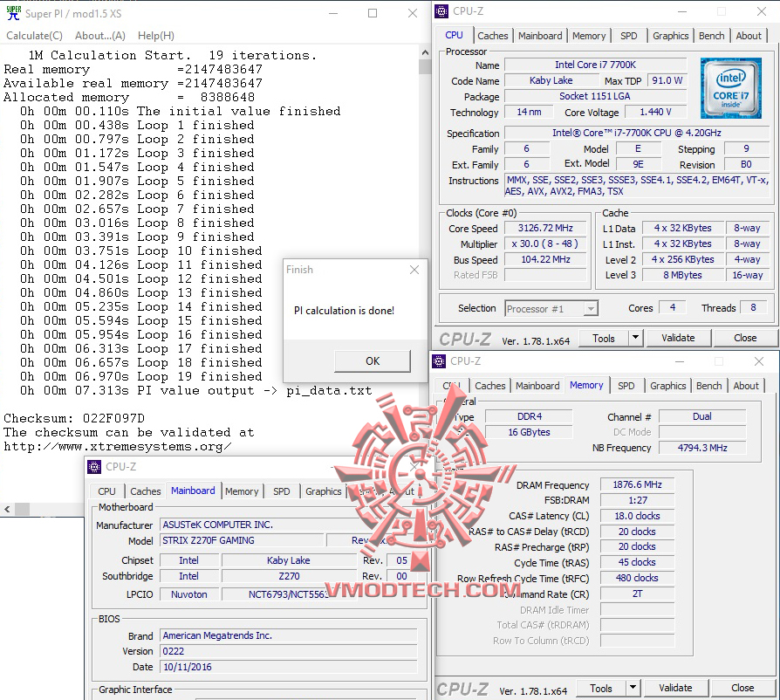Click Tools button in Memory CPU-Z window
Viewport: 780px width, 700px height.
[601, 689]
